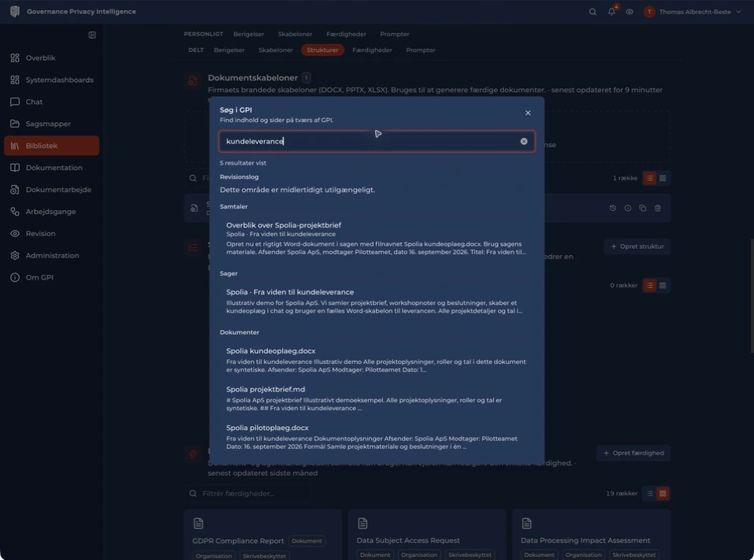Duplicate the template with copy icon
The image size is (754, 560).
point(642,208)
